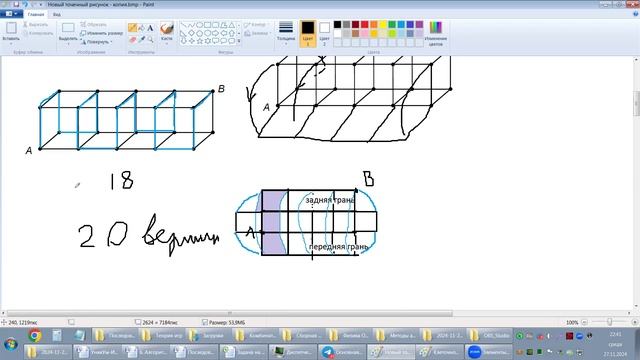
Task: Click zoom out minus button in status bar
Action: 584,322
